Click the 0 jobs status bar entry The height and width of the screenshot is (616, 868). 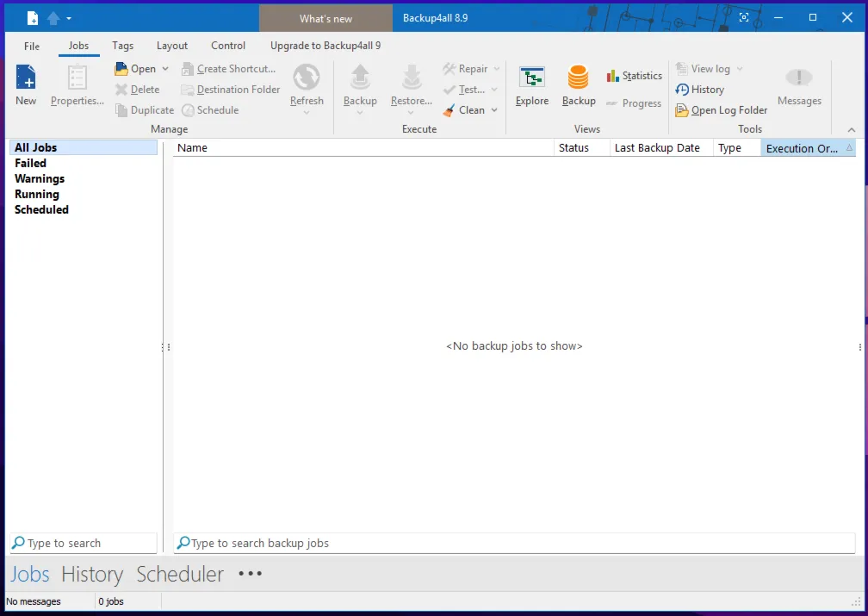click(111, 601)
